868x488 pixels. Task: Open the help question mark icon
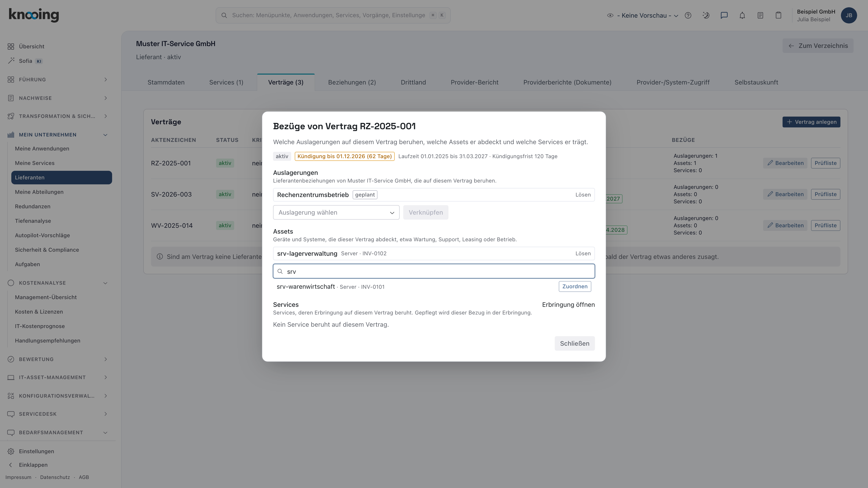[688, 16]
